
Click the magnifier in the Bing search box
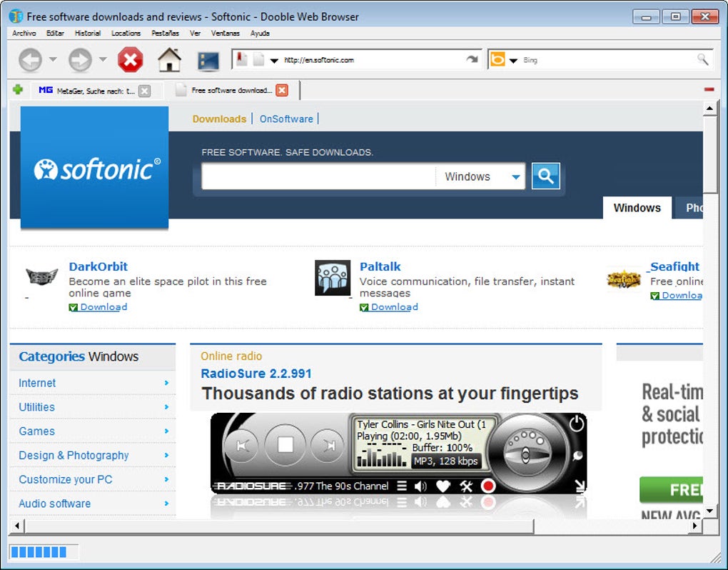click(703, 59)
